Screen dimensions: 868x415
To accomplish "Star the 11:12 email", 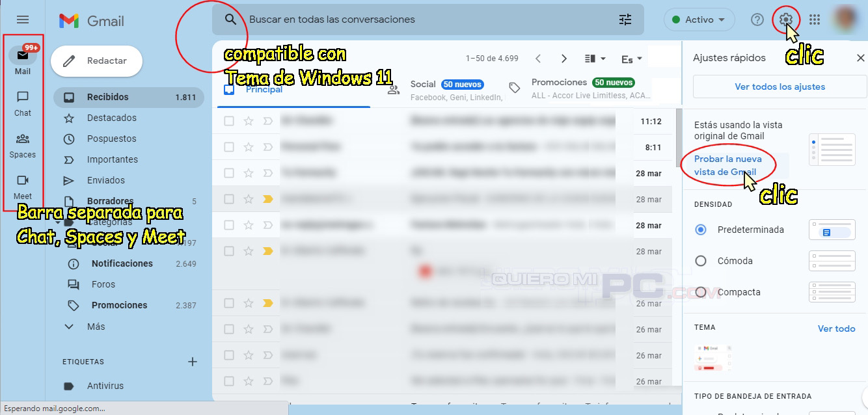I will point(248,121).
